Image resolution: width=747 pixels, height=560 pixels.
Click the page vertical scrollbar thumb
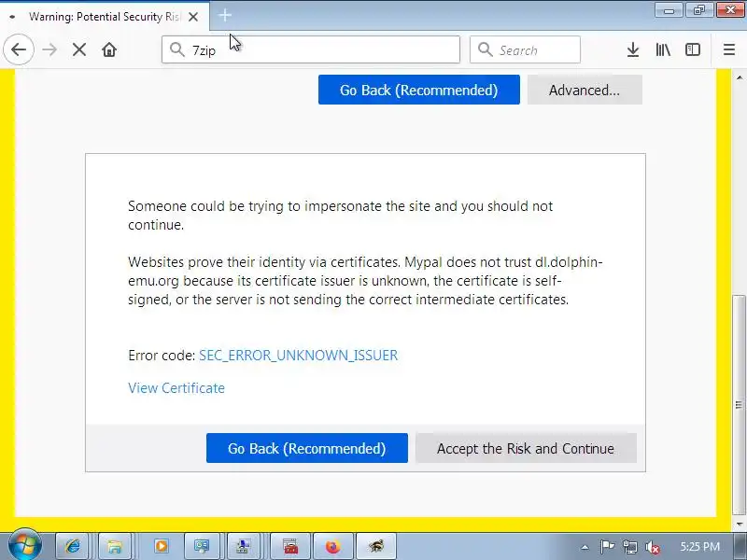(739, 405)
